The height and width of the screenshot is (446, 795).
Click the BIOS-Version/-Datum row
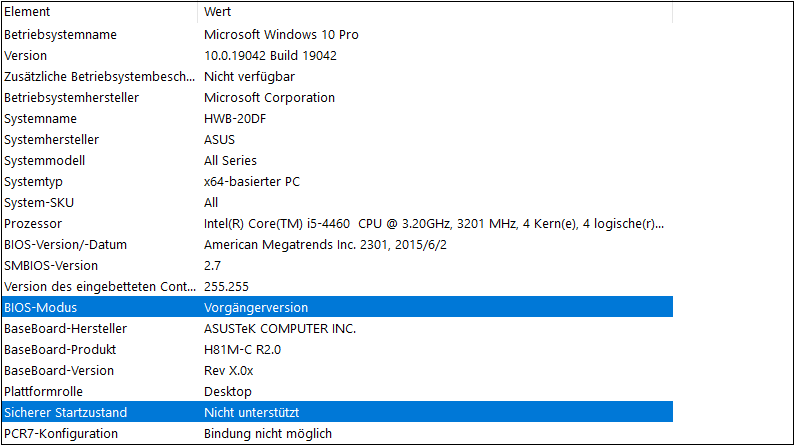65,244
